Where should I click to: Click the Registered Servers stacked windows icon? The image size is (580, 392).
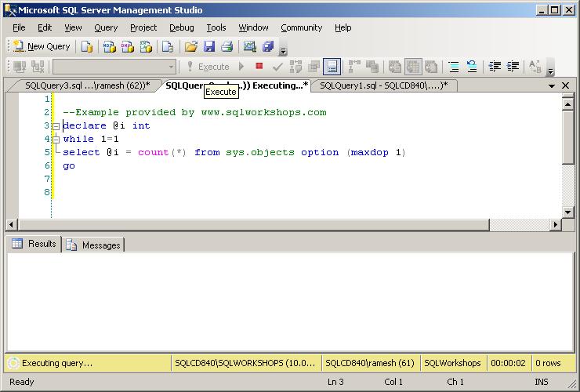(x=268, y=46)
